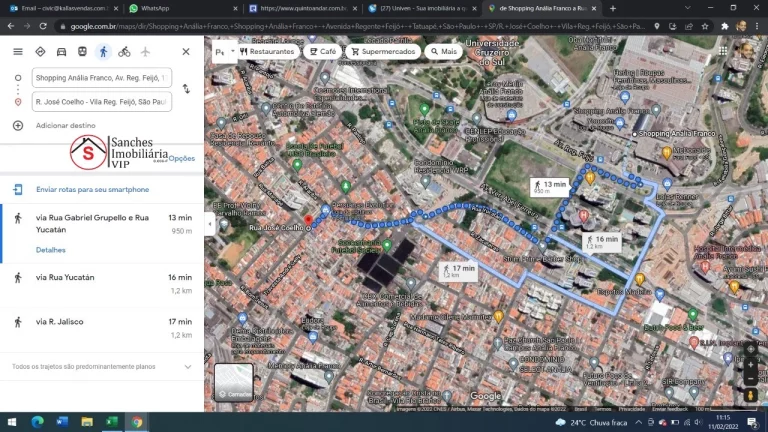Click red destination pin at Rua José Coelho
The height and width of the screenshot is (432, 768).
(x=308, y=220)
